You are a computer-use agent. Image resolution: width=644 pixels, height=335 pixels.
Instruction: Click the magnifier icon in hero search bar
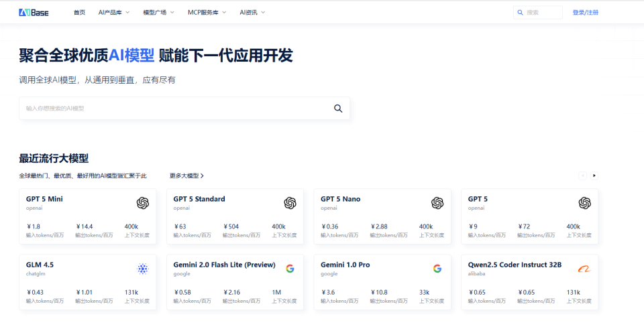[338, 109]
